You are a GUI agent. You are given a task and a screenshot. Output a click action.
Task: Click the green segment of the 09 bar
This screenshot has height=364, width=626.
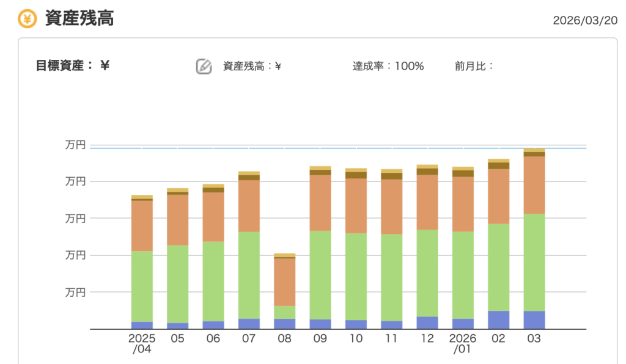point(320,274)
